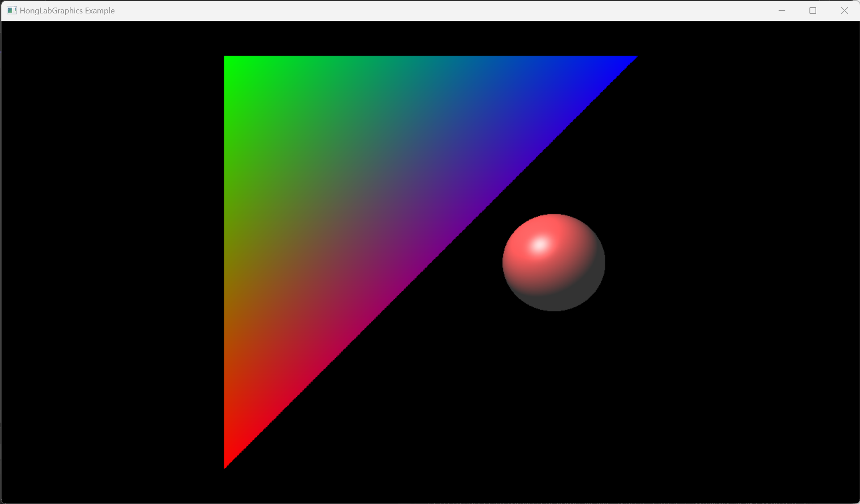Select the red shaded sphere
860x504 pixels.
pyautogui.click(x=554, y=263)
